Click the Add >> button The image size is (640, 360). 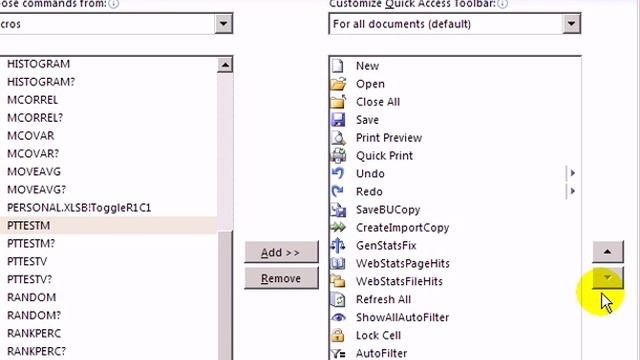[x=281, y=252]
